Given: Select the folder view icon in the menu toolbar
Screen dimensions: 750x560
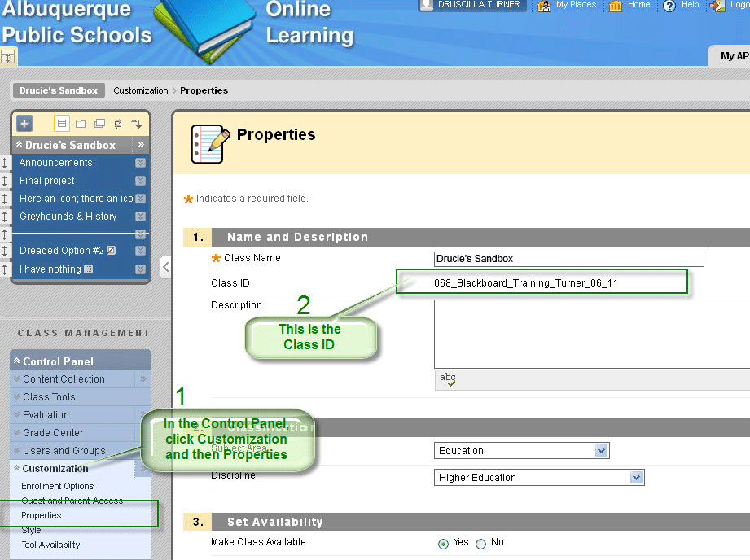Looking at the screenshot, I should click(81, 124).
